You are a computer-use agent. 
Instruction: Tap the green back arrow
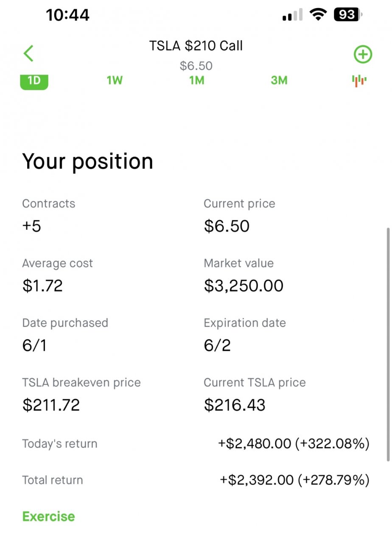click(28, 53)
